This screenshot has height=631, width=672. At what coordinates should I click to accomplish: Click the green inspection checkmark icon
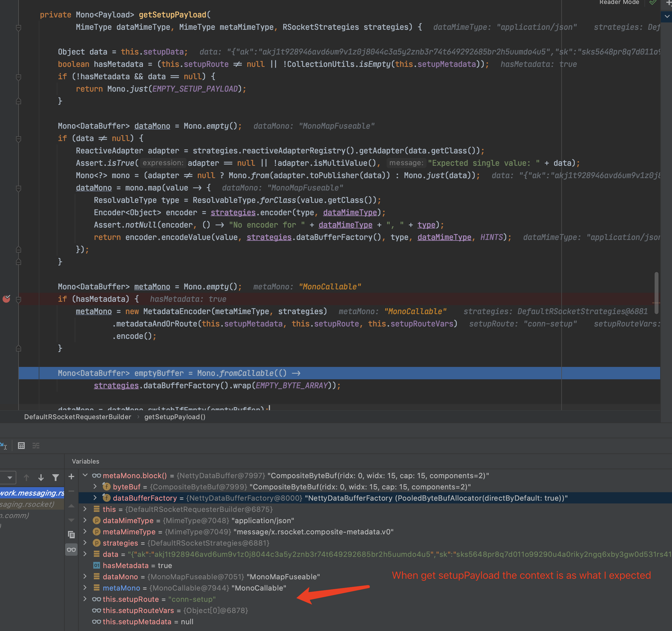pos(653,2)
